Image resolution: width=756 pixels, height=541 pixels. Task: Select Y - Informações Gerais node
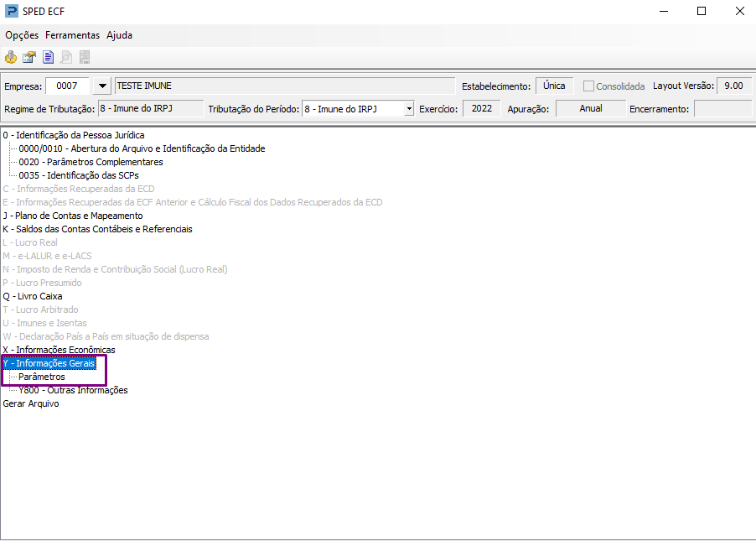(x=49, y=363)
